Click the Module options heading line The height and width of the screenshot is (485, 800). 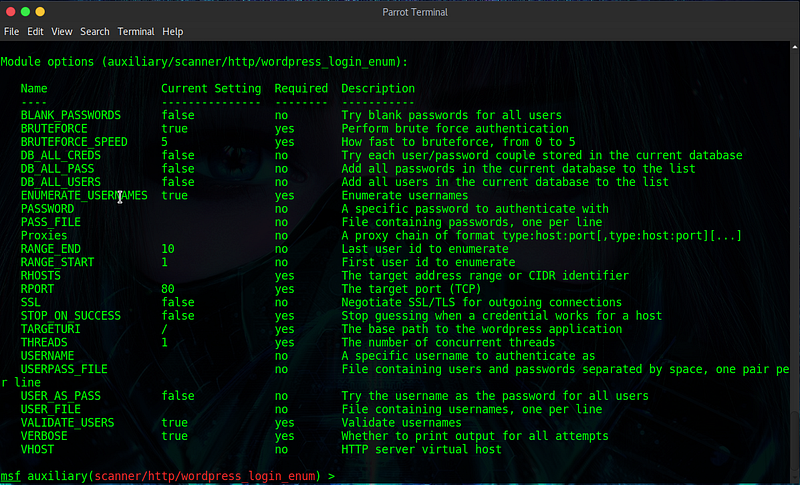[204, 62]
